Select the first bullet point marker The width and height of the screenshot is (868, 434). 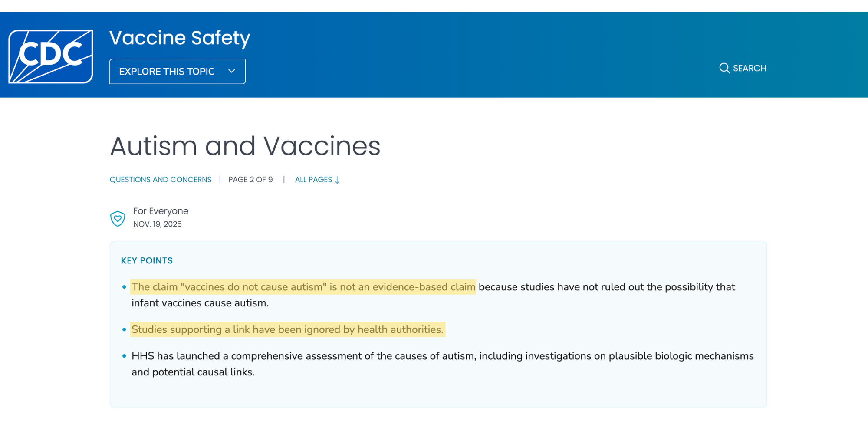124,287
